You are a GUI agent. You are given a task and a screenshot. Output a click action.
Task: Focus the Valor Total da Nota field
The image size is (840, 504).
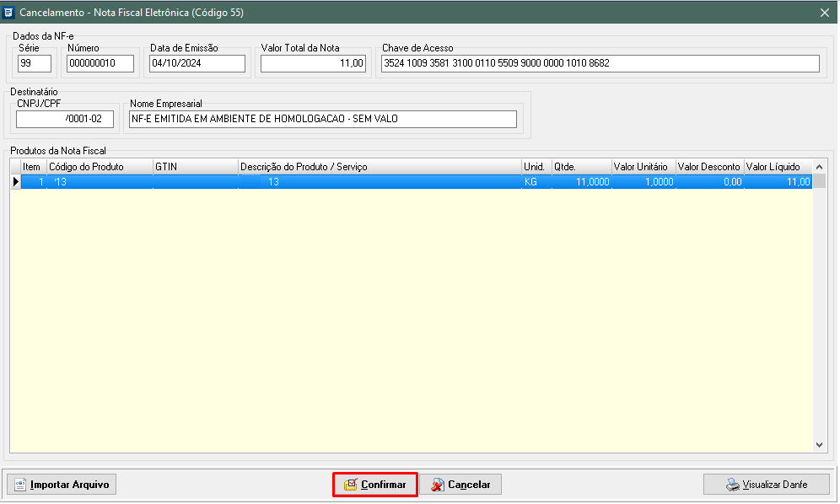[x=313, y=63]
